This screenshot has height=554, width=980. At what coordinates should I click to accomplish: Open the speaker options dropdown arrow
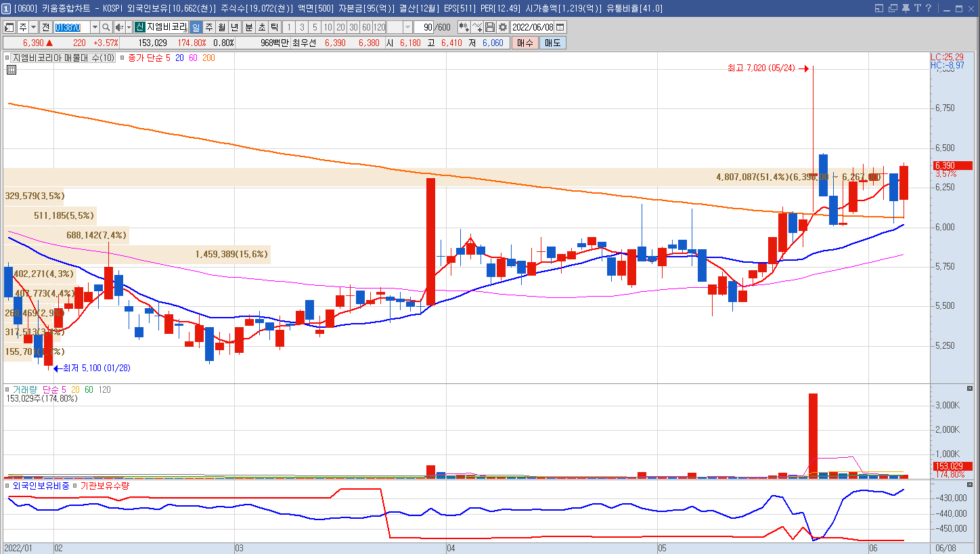pos(129,27)
